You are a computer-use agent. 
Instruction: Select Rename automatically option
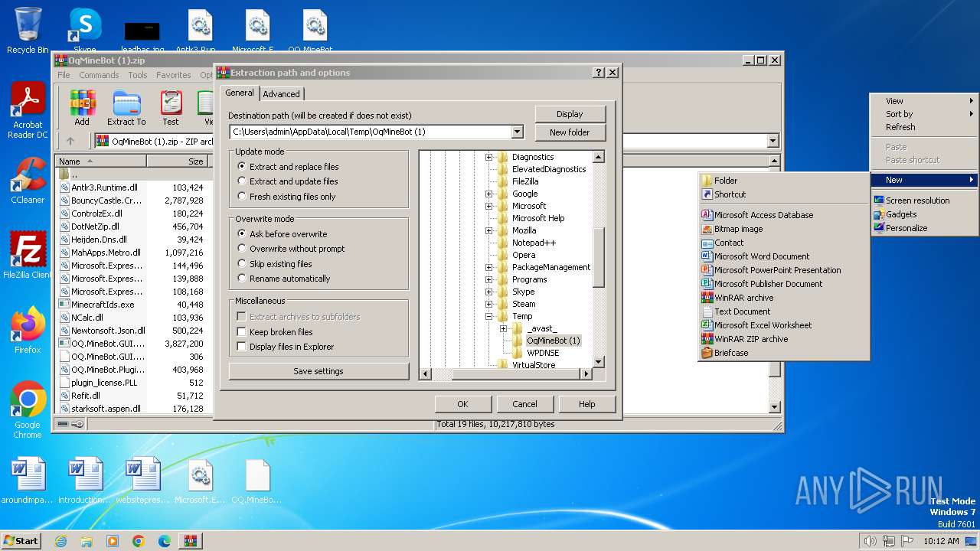[242, 279]
